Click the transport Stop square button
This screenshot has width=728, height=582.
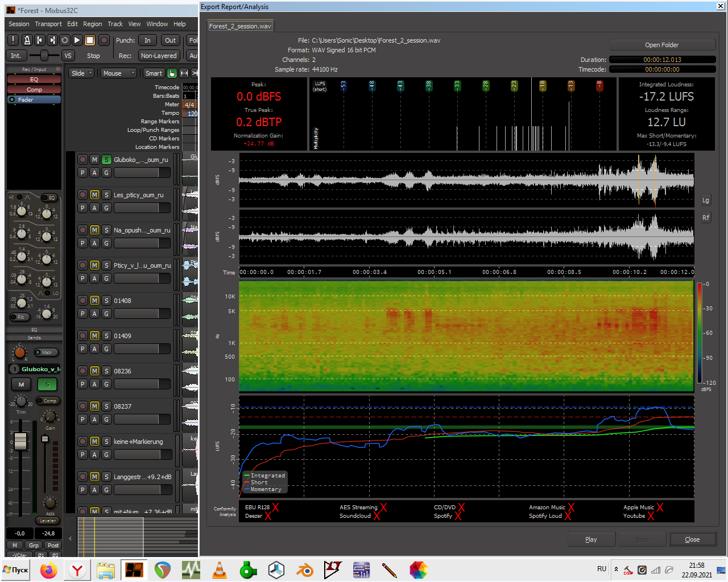[90, 40]
